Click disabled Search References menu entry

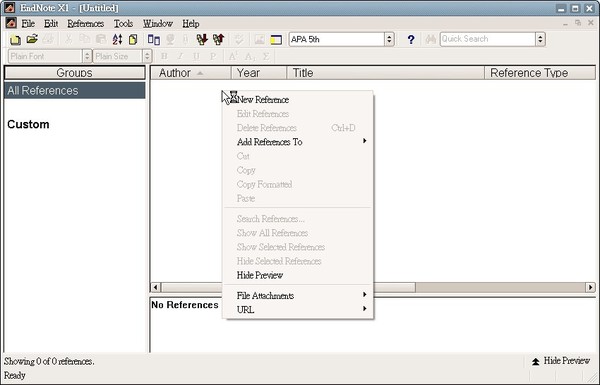pos(298,219)
